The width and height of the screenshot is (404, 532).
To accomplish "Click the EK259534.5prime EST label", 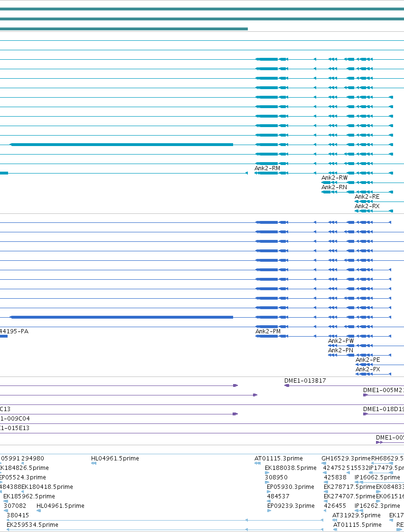I will (x=32, y=525).
